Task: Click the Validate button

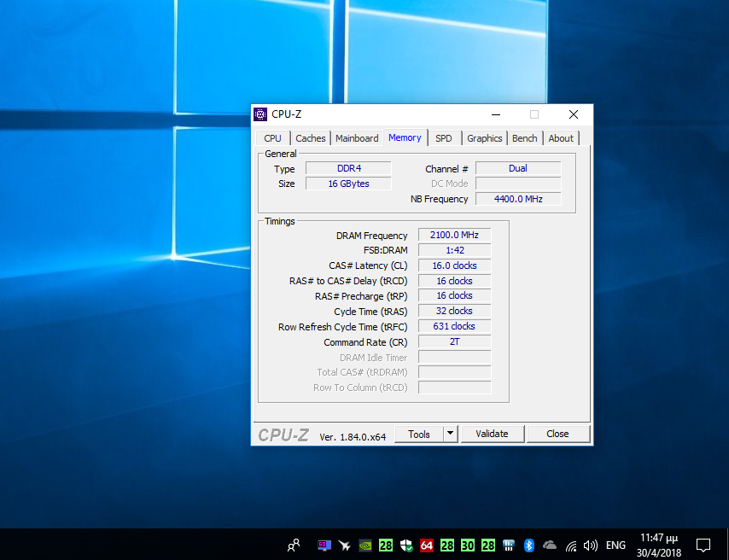Action: pos(492,434)
